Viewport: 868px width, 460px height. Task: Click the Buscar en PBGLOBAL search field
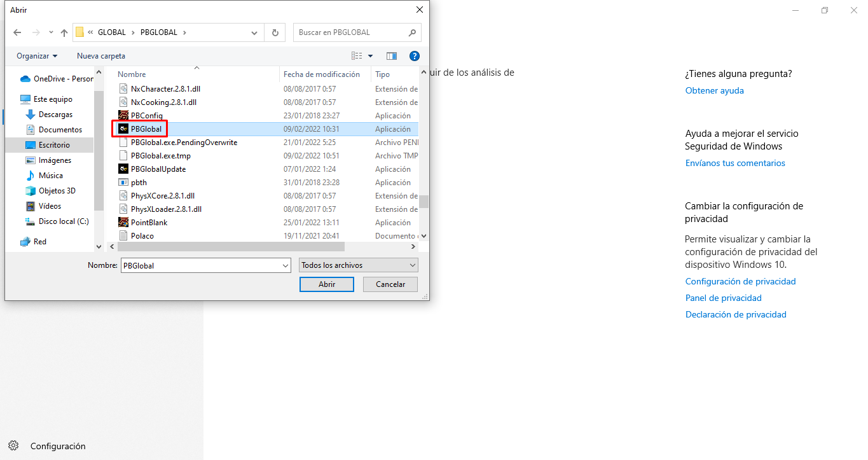(350, 32)
